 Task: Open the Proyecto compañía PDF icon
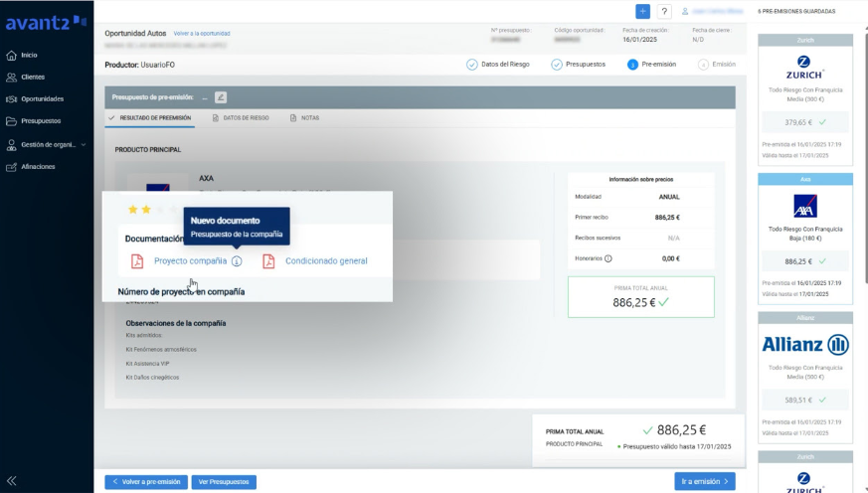(137, 261)
